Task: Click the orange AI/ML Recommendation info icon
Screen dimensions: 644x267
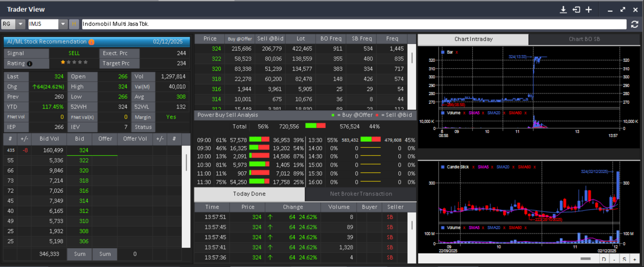Action: 91,42
